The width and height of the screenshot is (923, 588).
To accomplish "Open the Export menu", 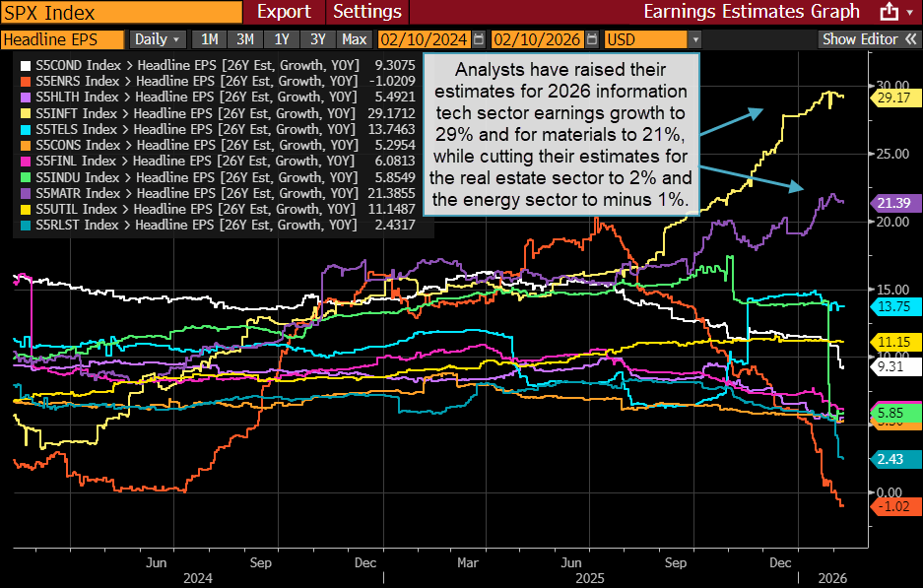I will (x=284, y=12).
